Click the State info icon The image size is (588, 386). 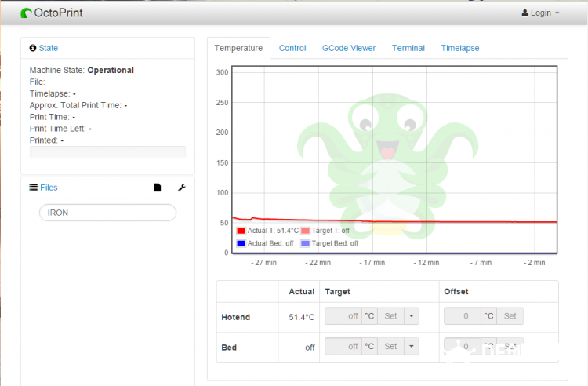33,48
